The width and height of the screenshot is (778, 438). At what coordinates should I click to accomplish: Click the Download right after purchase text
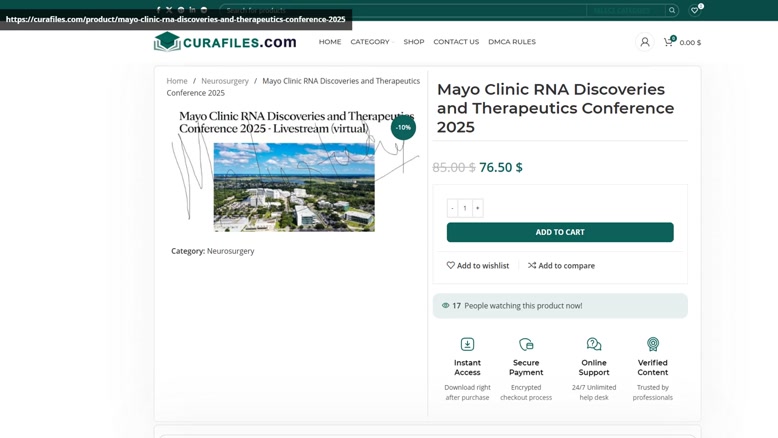coord(467,392)
